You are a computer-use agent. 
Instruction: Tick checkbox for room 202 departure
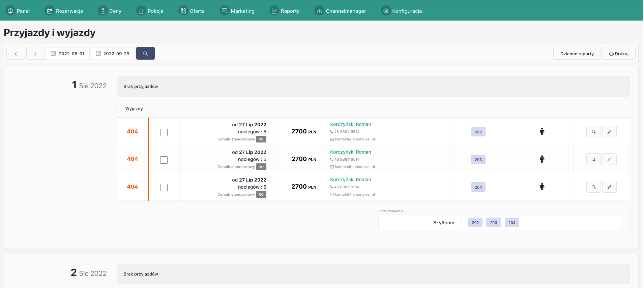pos(164,132)
